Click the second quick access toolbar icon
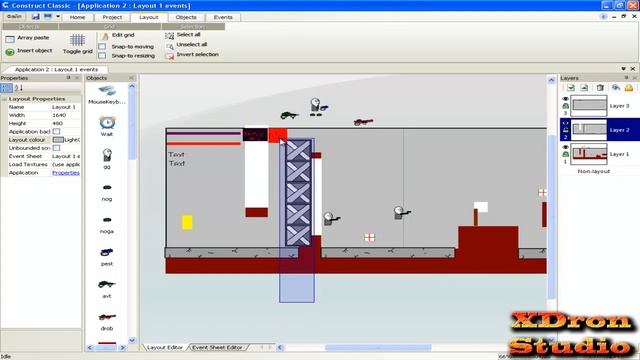The width and height of the screenshot is (640, 360). coord(48,17)
